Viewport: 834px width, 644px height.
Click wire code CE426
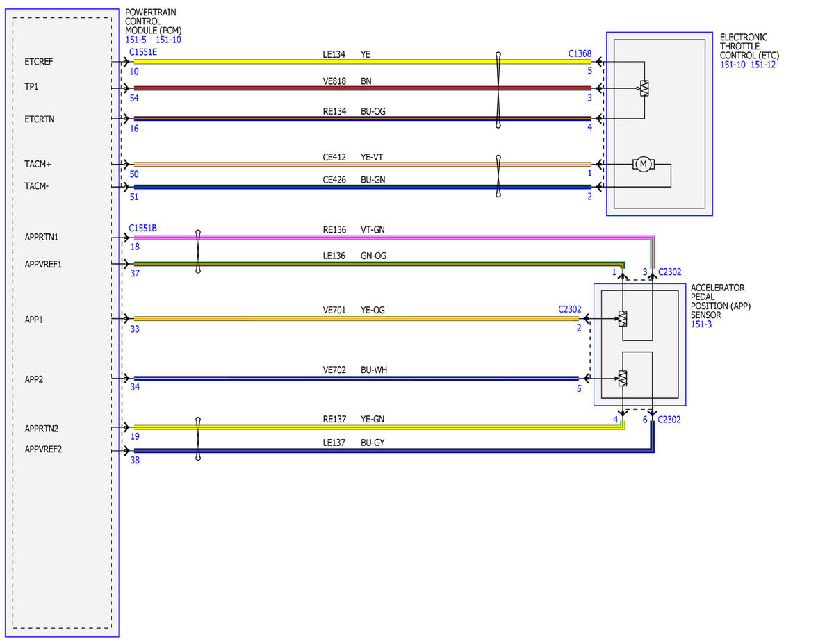[x=334, y=179]
